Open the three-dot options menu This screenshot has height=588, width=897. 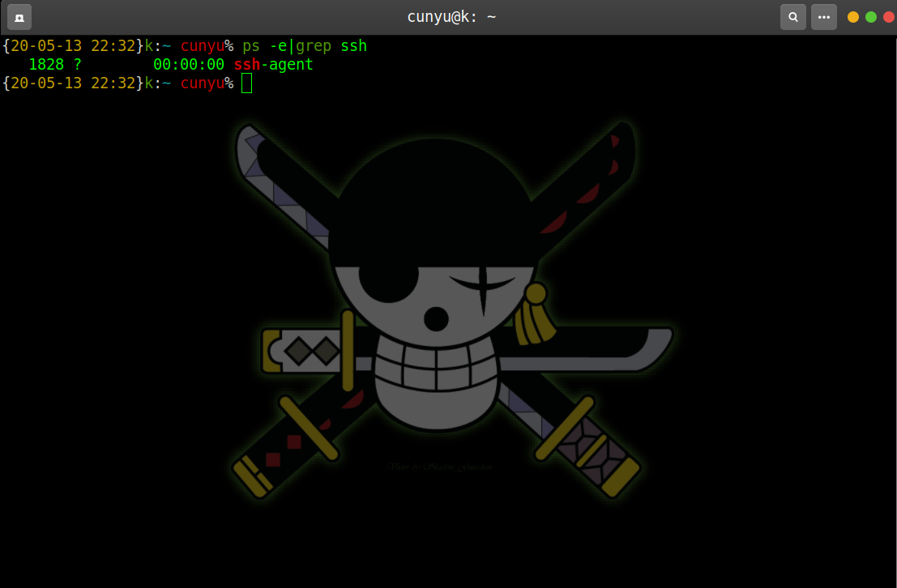[823, 17]
